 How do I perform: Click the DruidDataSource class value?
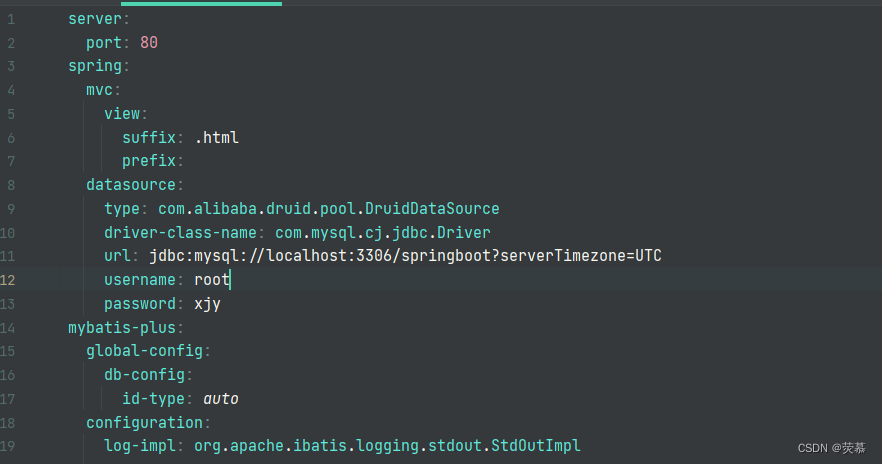328,209
